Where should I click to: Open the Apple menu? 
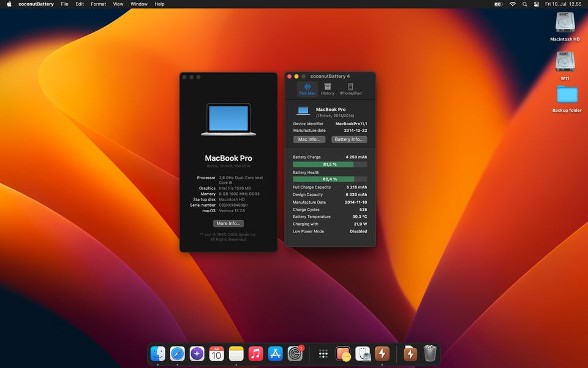(9, 4)
